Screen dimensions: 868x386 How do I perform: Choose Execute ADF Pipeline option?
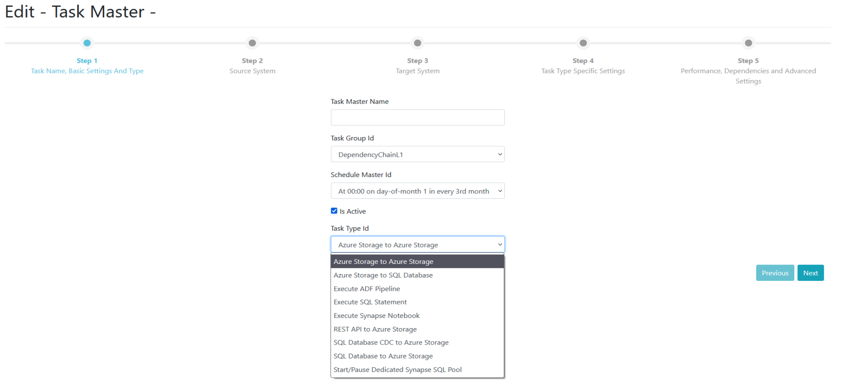click(x=418, y=289)
